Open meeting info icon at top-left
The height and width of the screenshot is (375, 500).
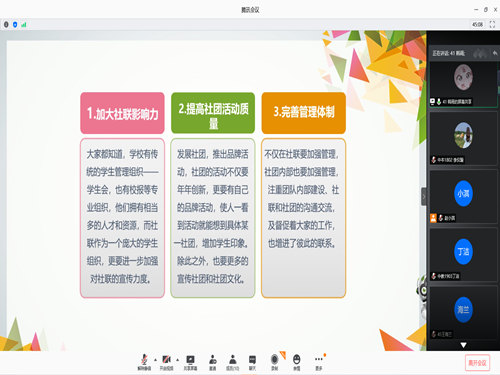click(x=6, y=25)
